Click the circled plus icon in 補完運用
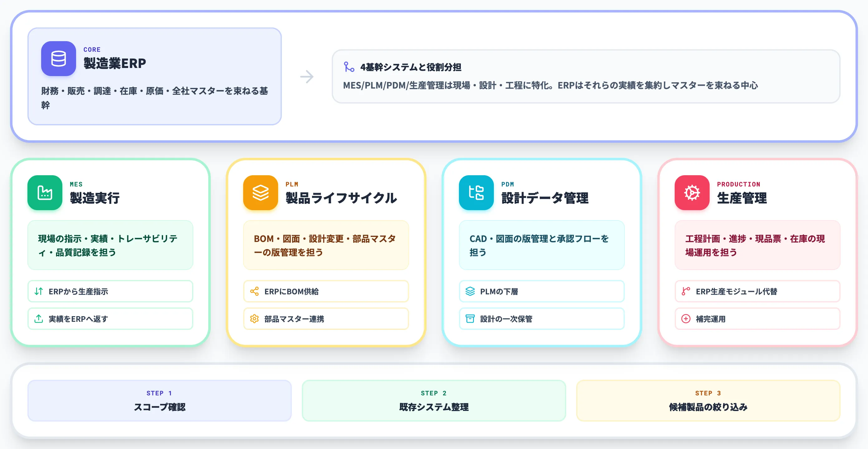Viewport: 868px width, 449px height. point(686,319)
